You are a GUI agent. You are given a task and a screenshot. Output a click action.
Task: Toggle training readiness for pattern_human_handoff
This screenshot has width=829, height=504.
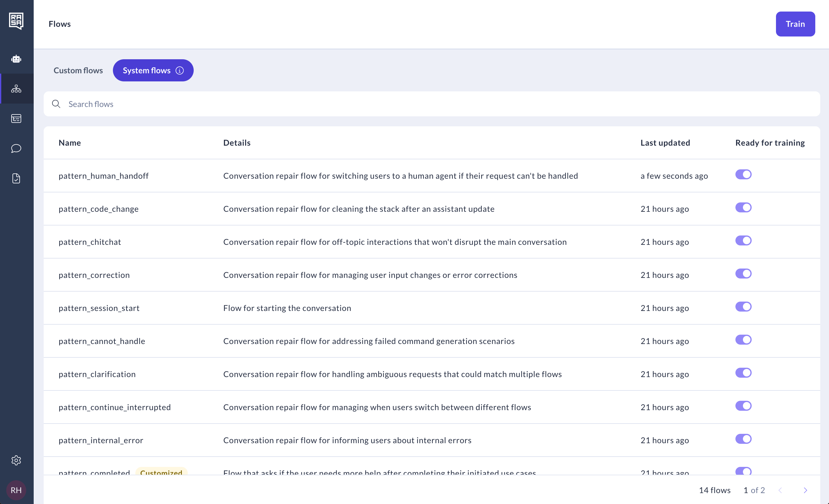pos(744,174)
